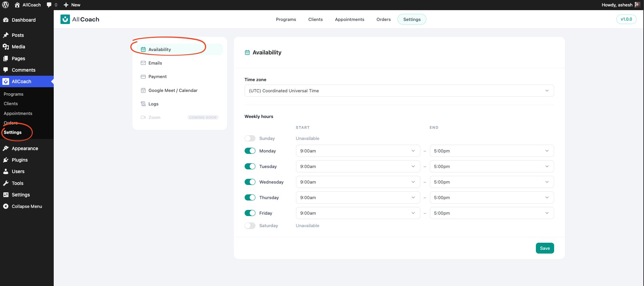Click the plus icon next to New
This screenshot has width=644, height=286.
(66, 5)
